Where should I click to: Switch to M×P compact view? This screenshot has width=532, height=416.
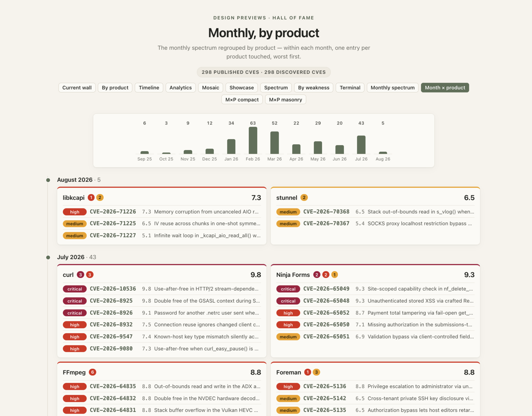click(242, 99)
